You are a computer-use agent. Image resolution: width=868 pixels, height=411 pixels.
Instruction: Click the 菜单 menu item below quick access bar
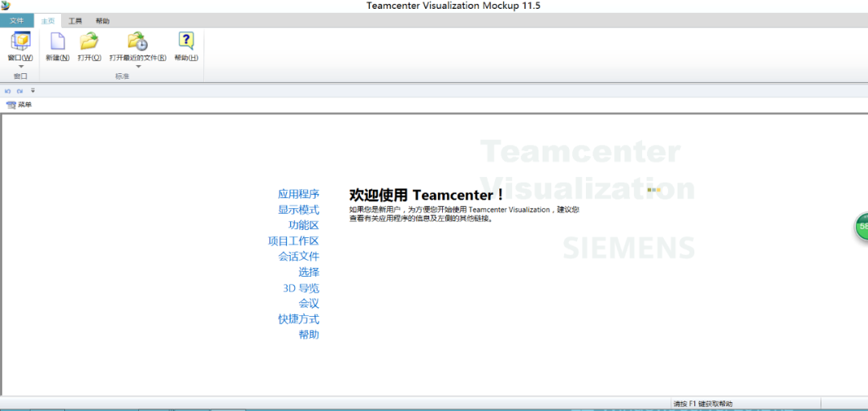tap(18, 105)
